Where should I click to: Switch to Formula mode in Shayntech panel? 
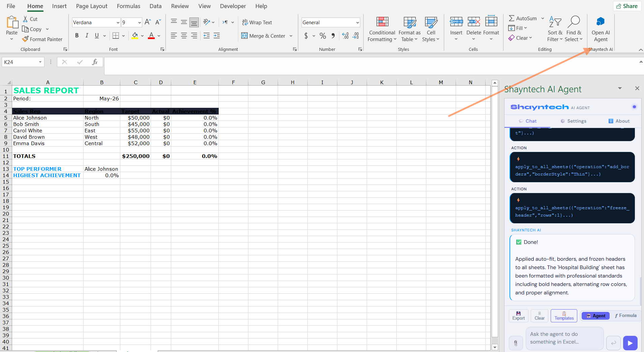coord(626,316)
